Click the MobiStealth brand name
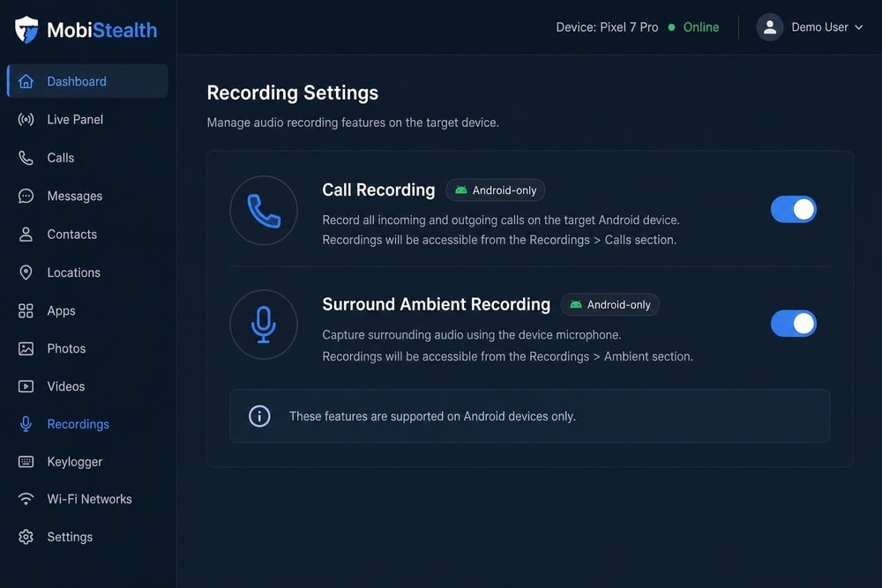 click(101, 30)
